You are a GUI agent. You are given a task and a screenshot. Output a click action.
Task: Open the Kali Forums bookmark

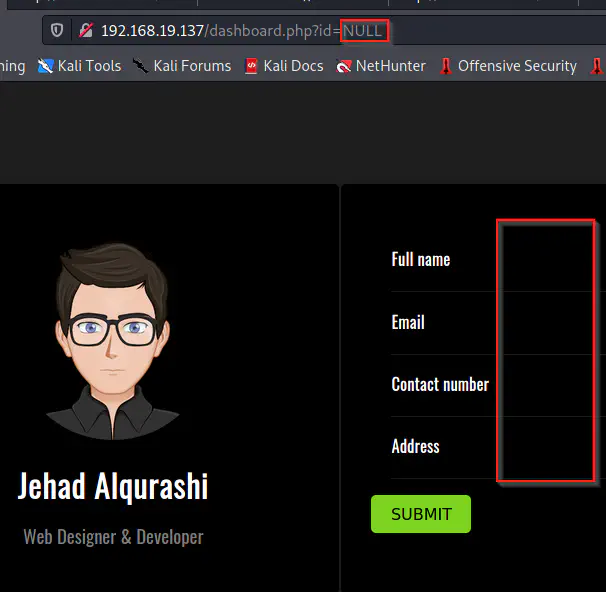pos(181,66)
